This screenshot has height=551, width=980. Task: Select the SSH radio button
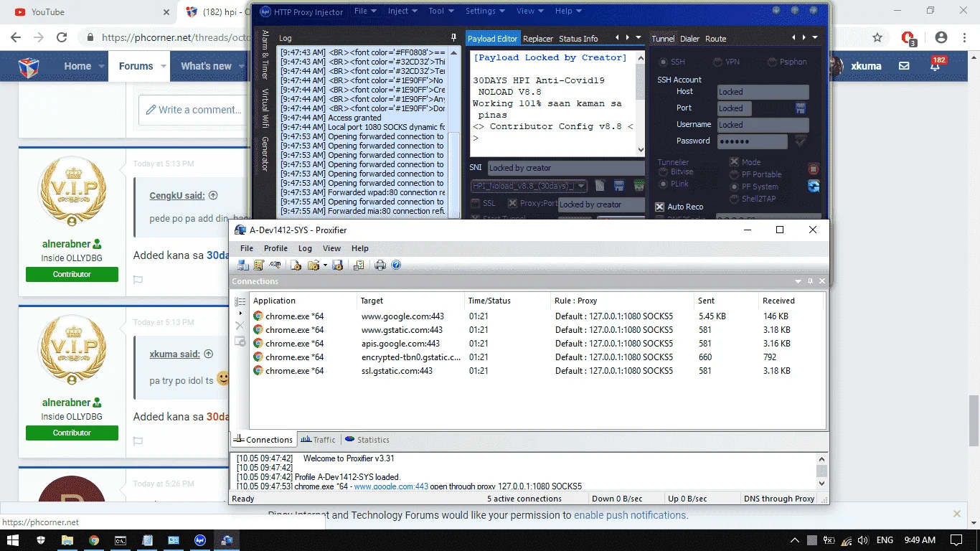(x=663, y=62)
